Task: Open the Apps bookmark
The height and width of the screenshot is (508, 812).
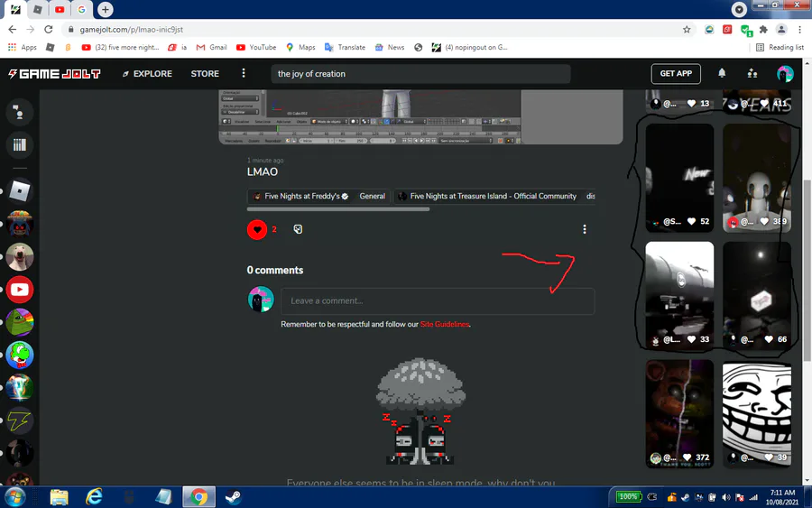Action: [x=23, y=47]
